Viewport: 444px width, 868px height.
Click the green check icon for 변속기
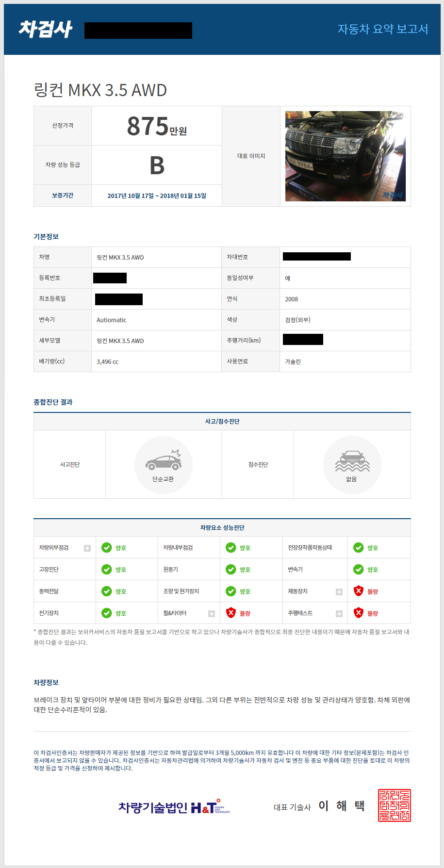[359, 570]
